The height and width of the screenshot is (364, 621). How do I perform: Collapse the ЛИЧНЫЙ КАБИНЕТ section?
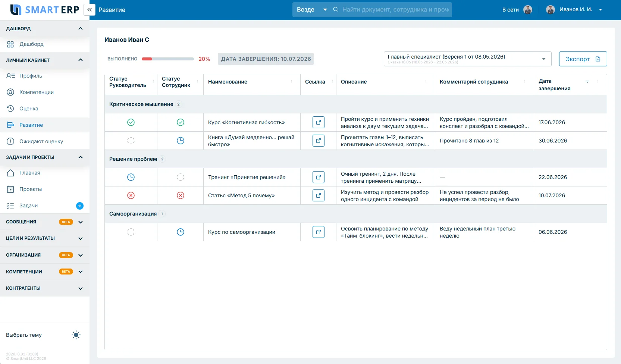(81, 60)
